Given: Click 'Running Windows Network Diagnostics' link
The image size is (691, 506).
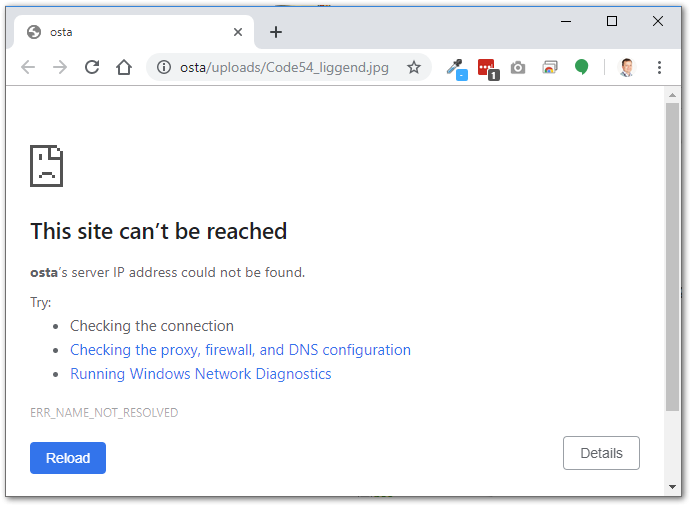Looking at the screenshot, I should 200,374.
